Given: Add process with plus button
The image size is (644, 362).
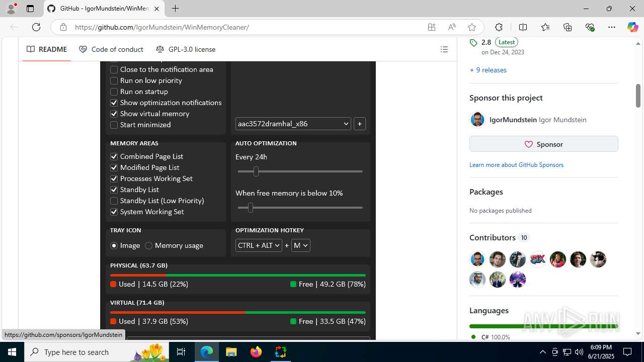Looking at the screenshot, I should tap(360, 124).
